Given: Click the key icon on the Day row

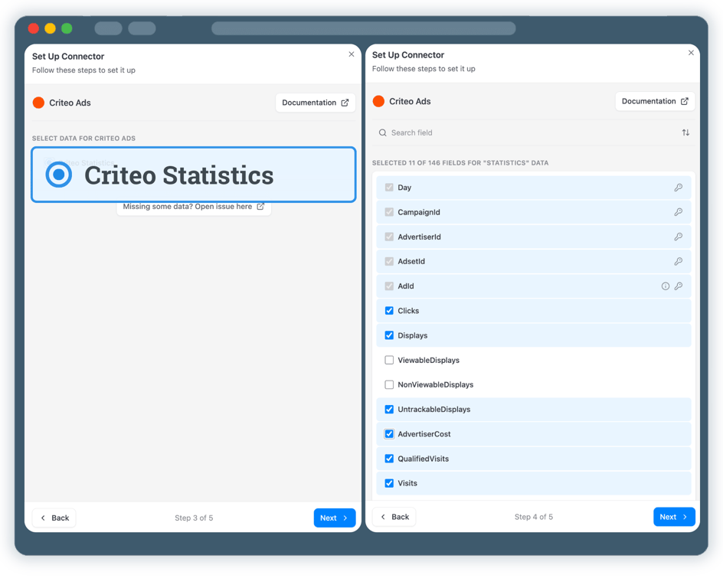Looking at the screenshot, I should click(679, 188).
